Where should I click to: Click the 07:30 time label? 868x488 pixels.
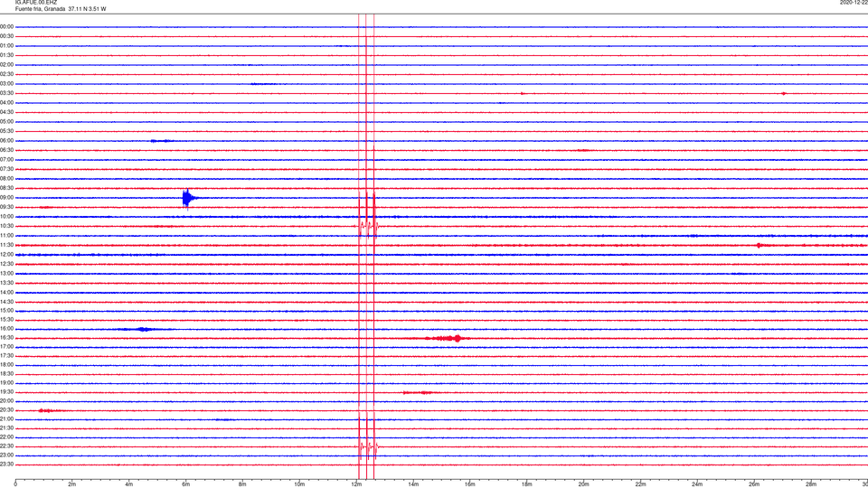point(6,169)
